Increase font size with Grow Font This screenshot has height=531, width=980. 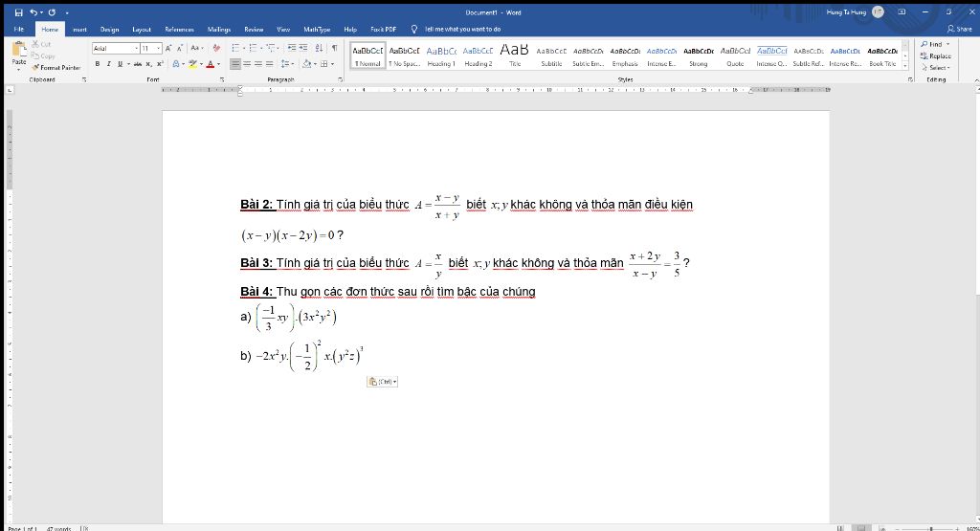pos(168,48)
